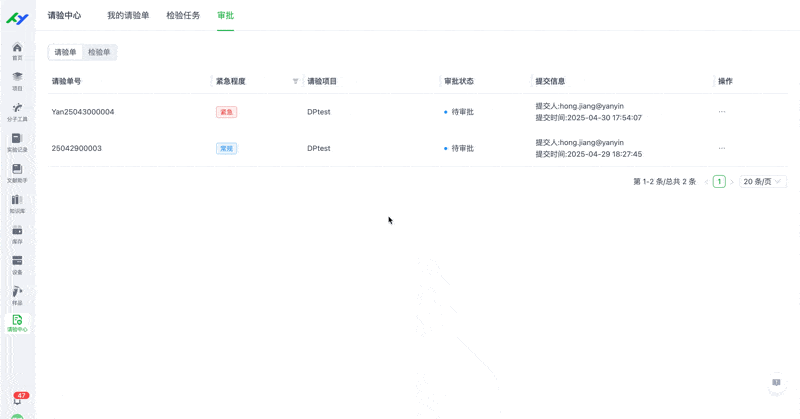The height and width of the screenshot is (419, 800).
Task: Open notifications bell with 47 badge
Action: (18, 399)
